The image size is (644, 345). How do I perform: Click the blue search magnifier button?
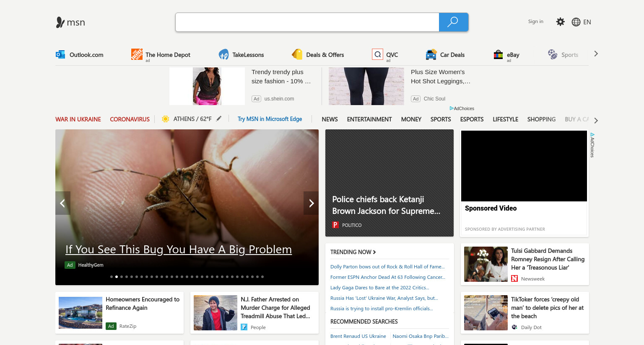tap(453, 22)
